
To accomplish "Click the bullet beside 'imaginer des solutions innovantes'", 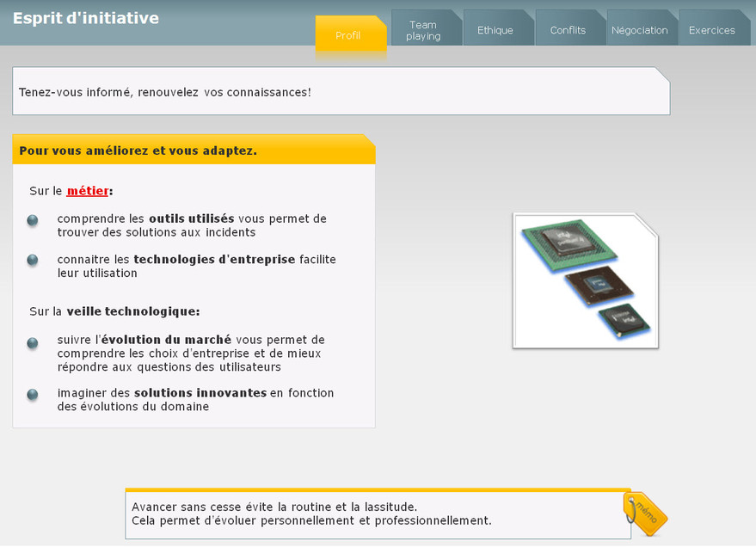I will [33, 394].
